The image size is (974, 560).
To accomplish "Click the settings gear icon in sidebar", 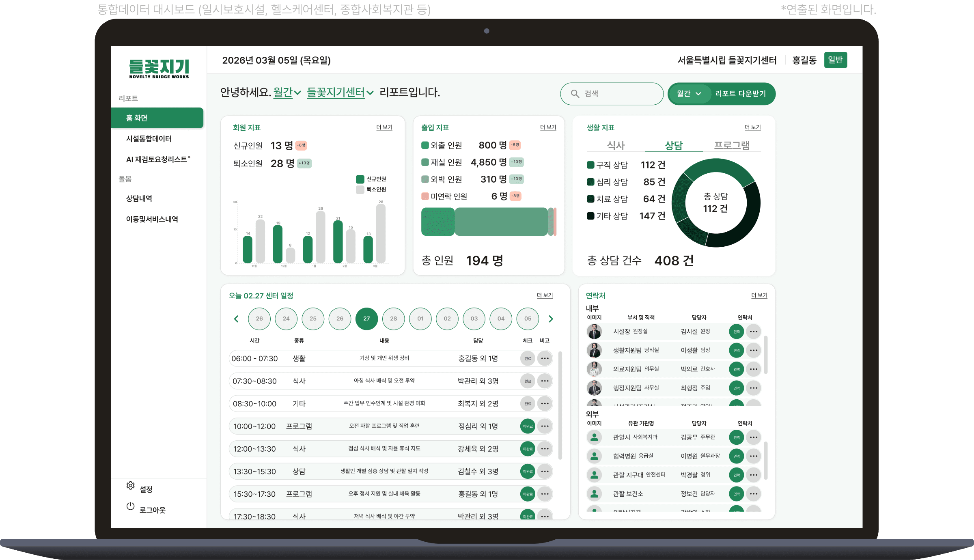I will pos(130,485).
